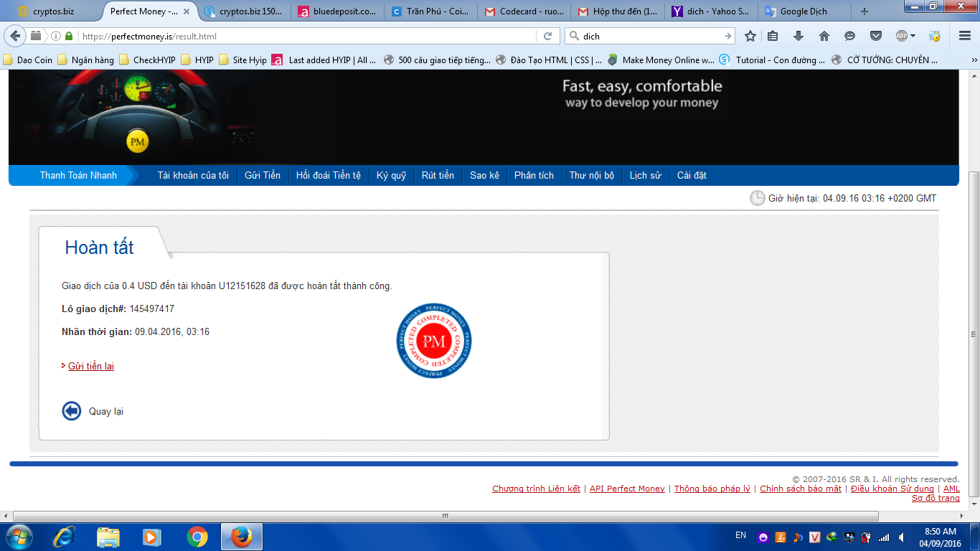This screenshot has width=980, height=551.
Task: Open the Adblock Plus dropdown arrow
Action: click(913, 36)
